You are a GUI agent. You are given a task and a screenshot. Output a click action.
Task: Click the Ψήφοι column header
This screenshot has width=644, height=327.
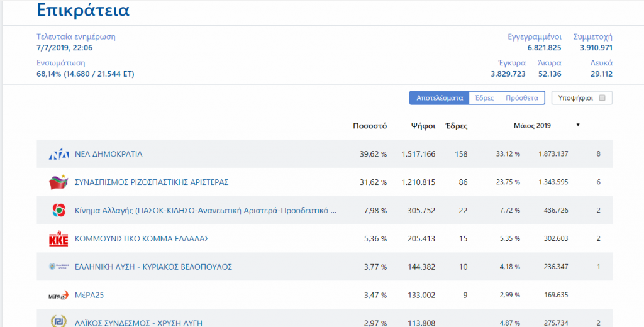[423, 126]
